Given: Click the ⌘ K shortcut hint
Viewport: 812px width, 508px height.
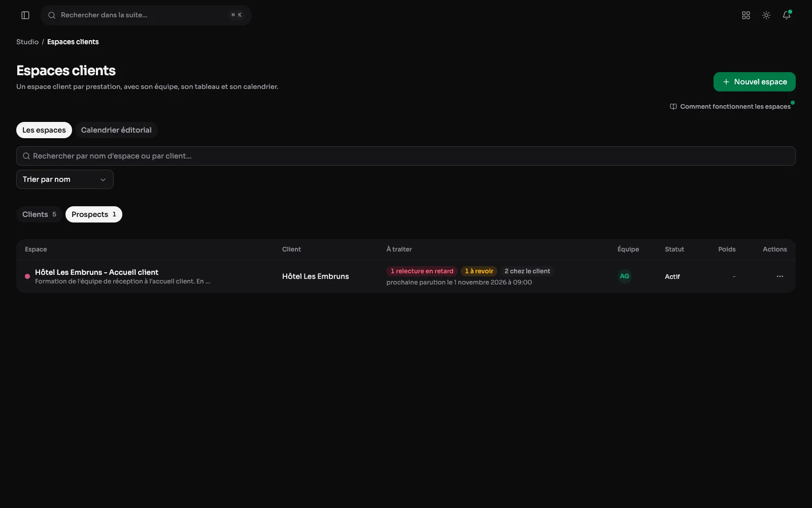Looking at the screenshot, I should [x=236, y=15].
